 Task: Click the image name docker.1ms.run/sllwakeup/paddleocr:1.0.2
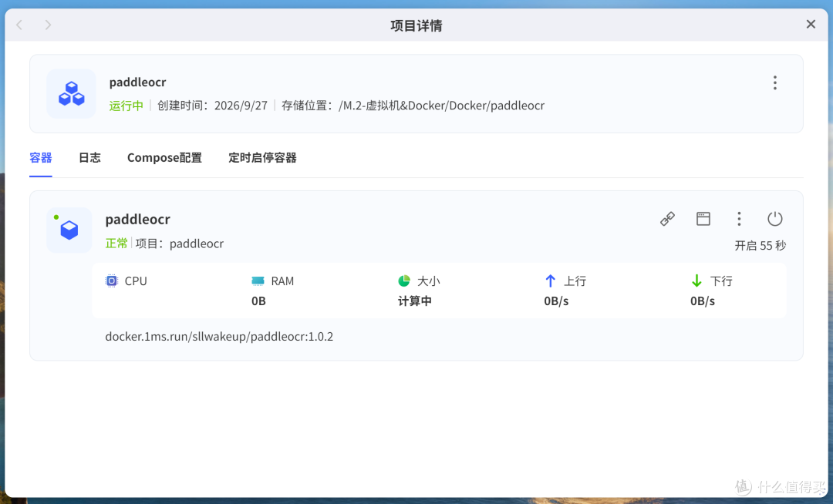pyautogui.click(x=219, y=336)
